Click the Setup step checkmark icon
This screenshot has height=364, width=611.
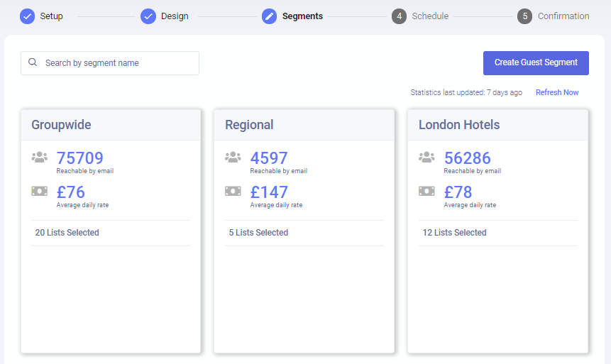(27, 16)
